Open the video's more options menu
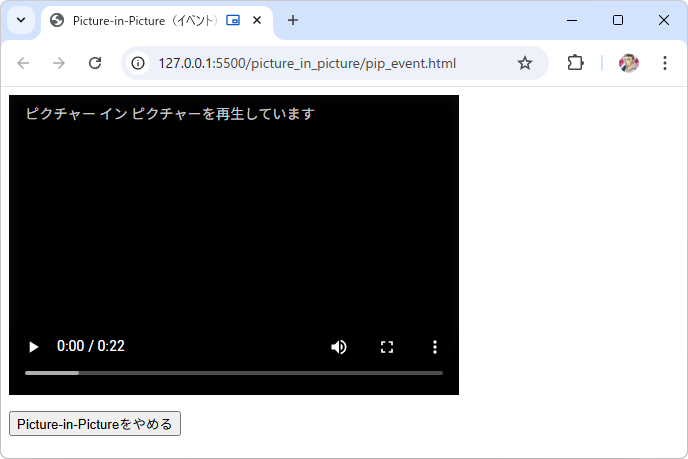 click(x=435, y=347)
